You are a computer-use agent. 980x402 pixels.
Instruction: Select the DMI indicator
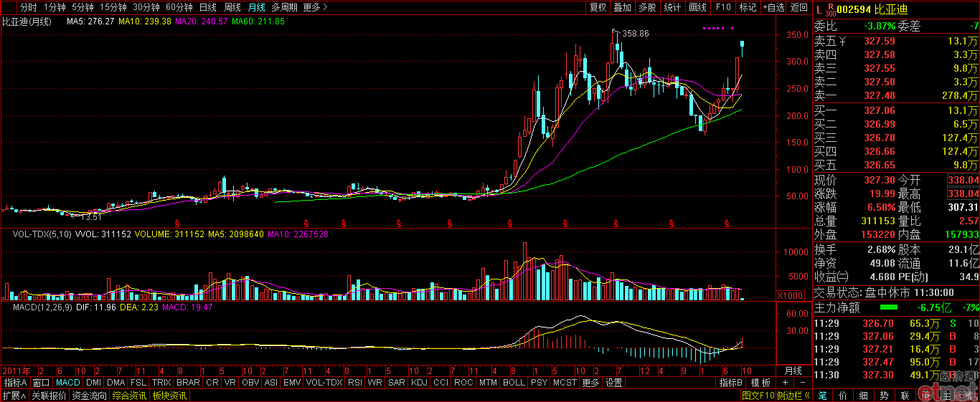[x=94, y=383]
